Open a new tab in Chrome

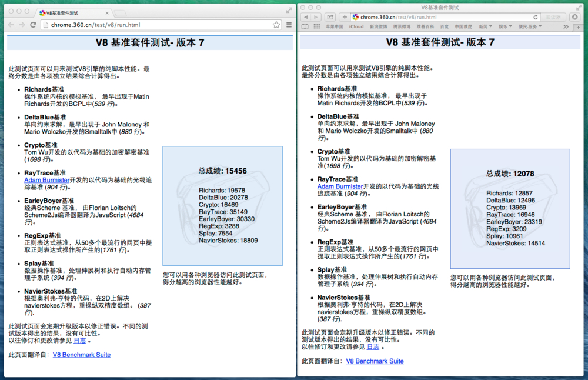120,14
